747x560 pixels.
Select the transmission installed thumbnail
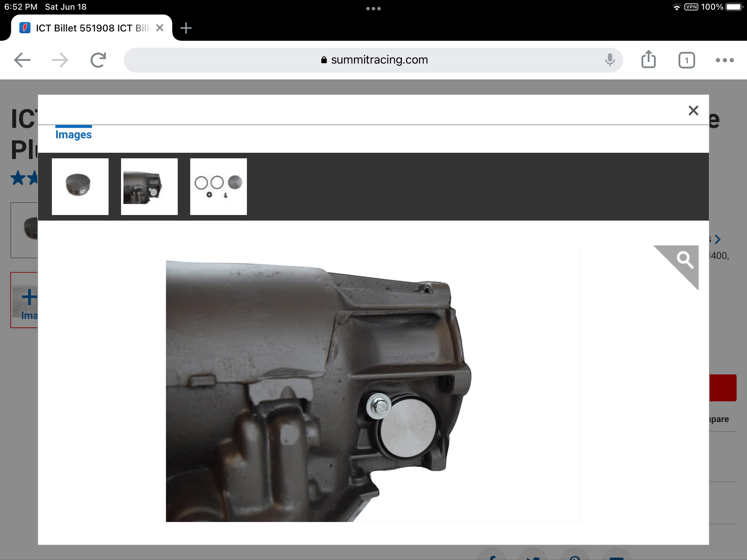[x=149, y=186]
